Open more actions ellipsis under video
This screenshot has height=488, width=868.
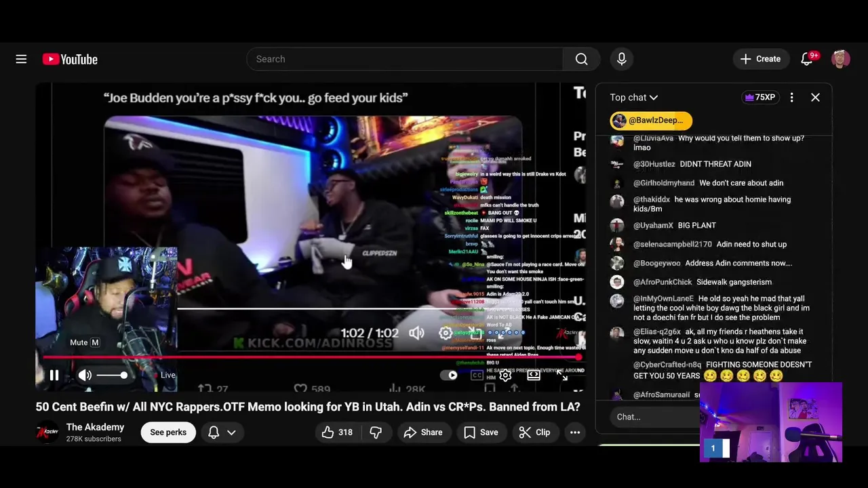coord(575,432)
